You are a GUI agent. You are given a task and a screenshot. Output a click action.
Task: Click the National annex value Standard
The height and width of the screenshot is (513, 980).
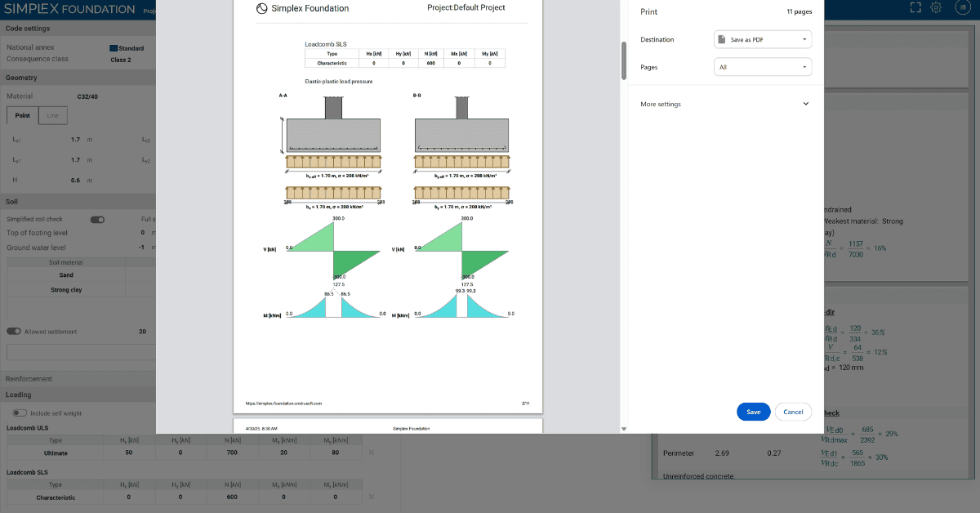click(131, 48)
